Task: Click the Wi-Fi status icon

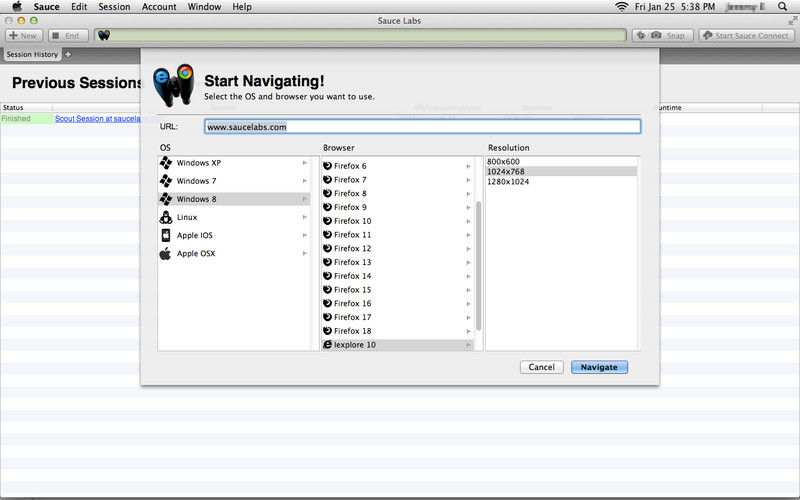Action: click(x=621, y=7)
